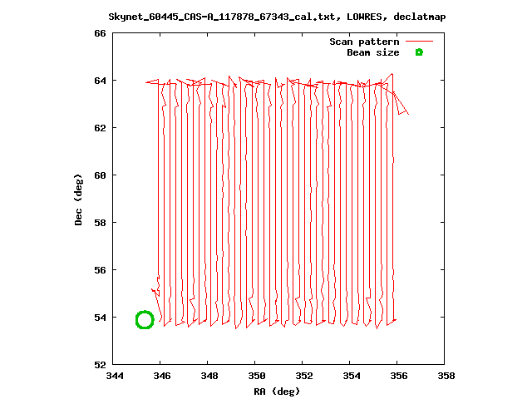Click the RA axis value 346
The height and width of the screenshot is (399, 532).
[x=162, y=376]
